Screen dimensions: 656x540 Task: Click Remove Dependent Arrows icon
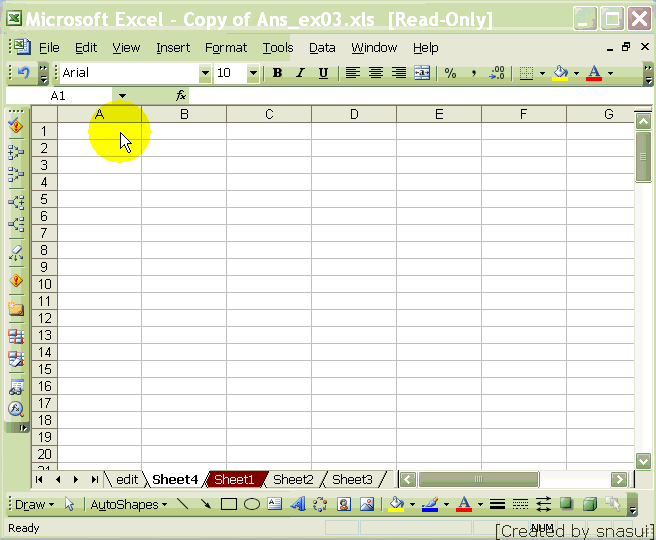(16, 225)
